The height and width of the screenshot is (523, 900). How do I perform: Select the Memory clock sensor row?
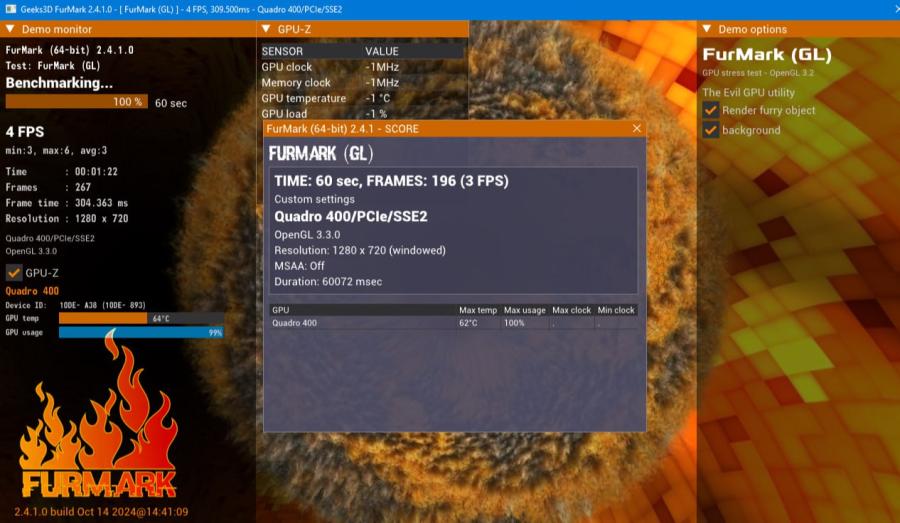363,83
